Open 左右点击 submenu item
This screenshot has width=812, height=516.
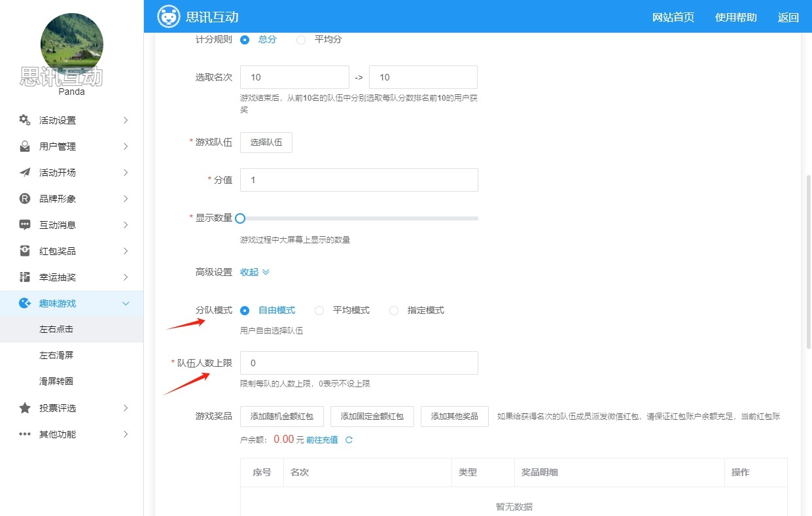[x=71, y=329]
